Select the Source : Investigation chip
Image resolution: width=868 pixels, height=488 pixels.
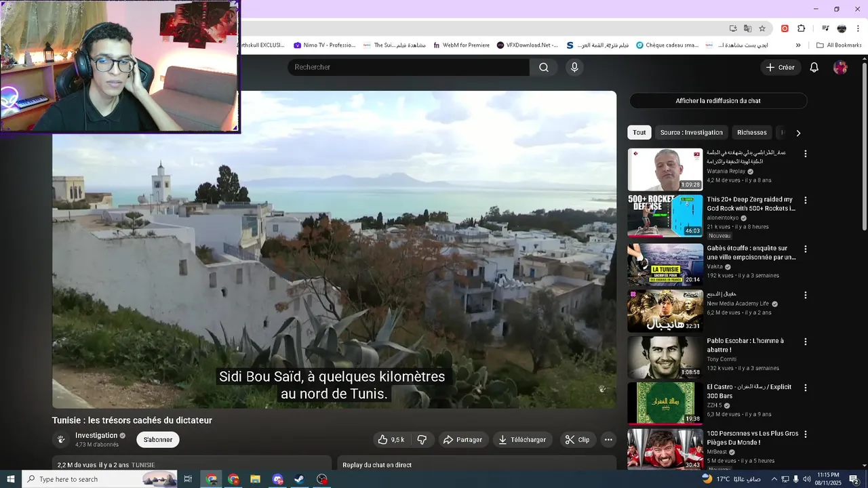tap(692, 133)
